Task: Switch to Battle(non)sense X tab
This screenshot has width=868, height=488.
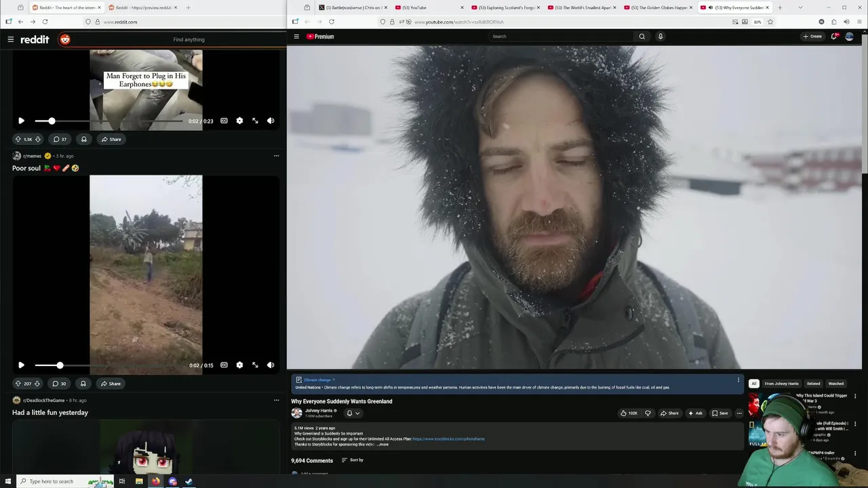Action: (x=353, y=7)
